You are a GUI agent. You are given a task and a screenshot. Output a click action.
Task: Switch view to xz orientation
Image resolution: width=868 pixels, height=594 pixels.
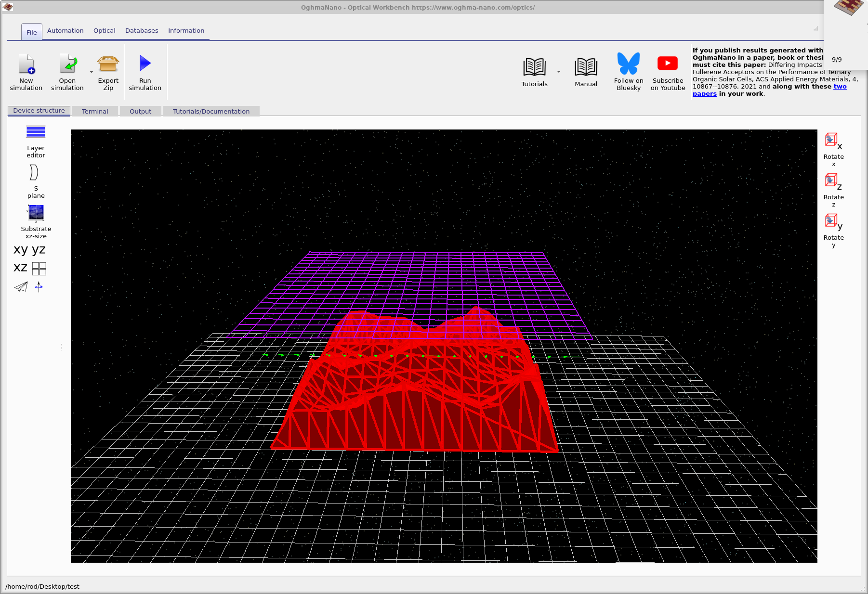pos(20,268)
